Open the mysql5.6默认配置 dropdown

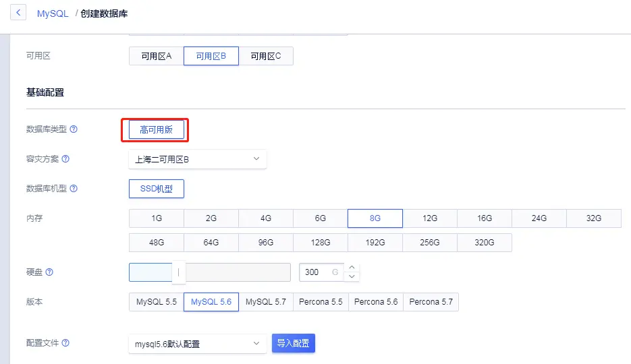(x=198, y=344)
